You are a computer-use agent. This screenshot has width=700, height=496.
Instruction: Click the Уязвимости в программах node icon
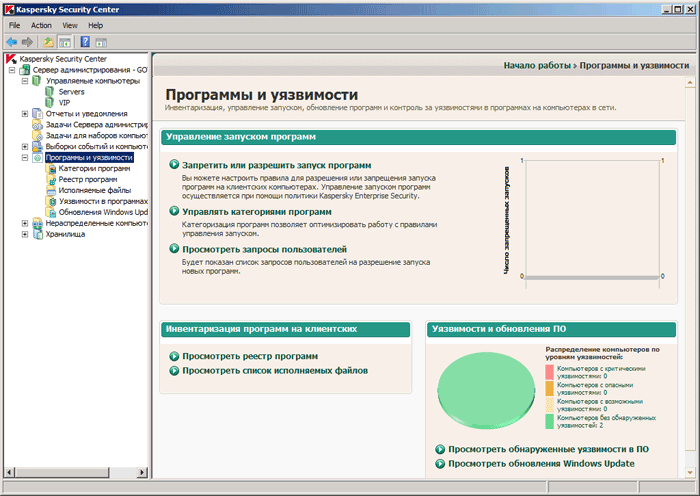[50, 201]
